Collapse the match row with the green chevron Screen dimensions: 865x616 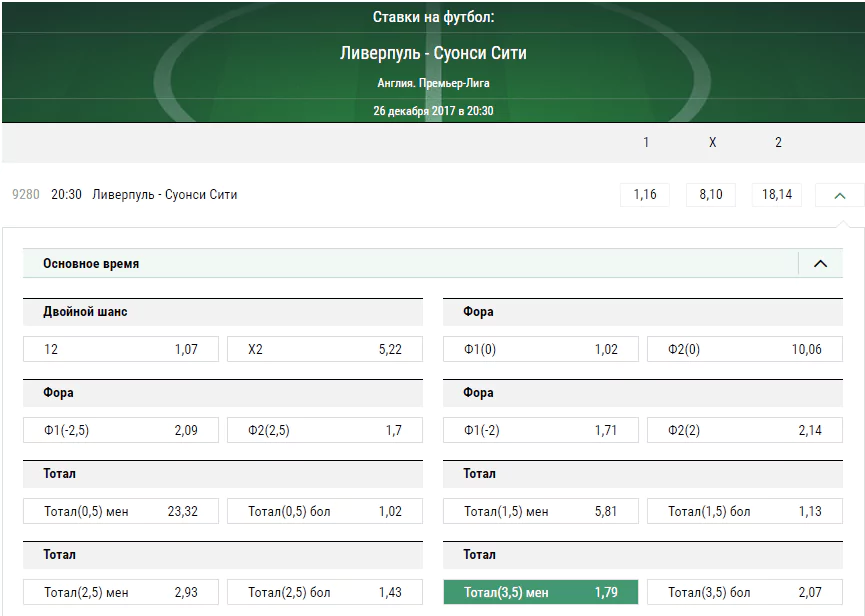pyautogui.click(x=840, y=195)
